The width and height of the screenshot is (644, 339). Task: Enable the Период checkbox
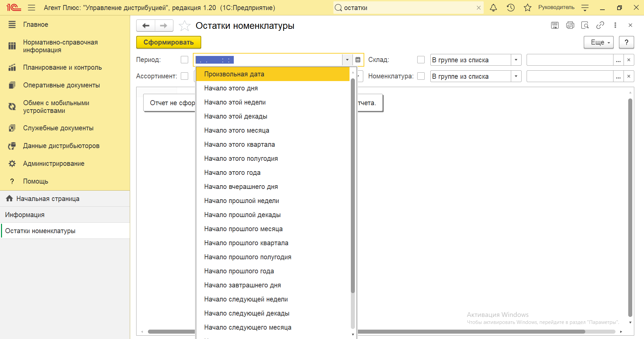tap(184, 60)
